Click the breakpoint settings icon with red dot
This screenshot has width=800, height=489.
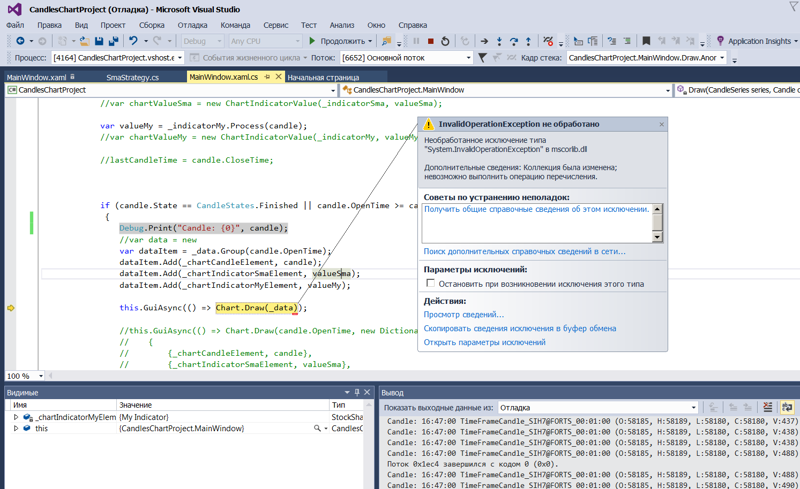[x=548, y=41]
